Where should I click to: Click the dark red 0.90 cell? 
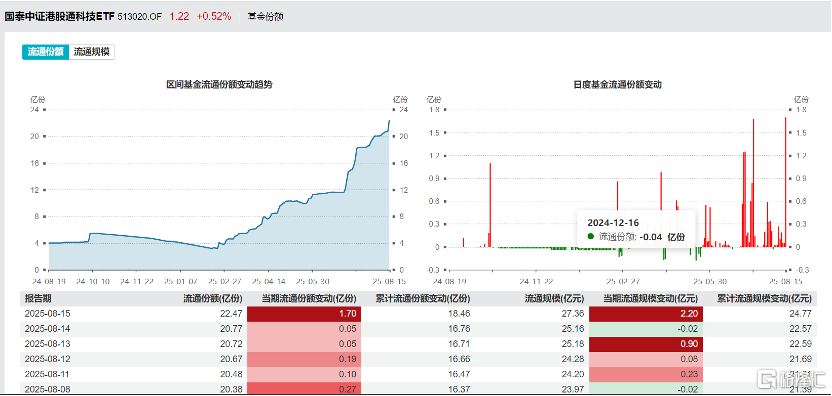646,344
